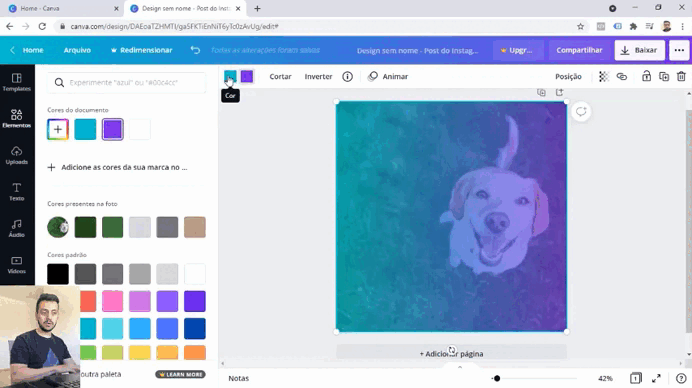Click the help question mark icon

pos(681,378)
